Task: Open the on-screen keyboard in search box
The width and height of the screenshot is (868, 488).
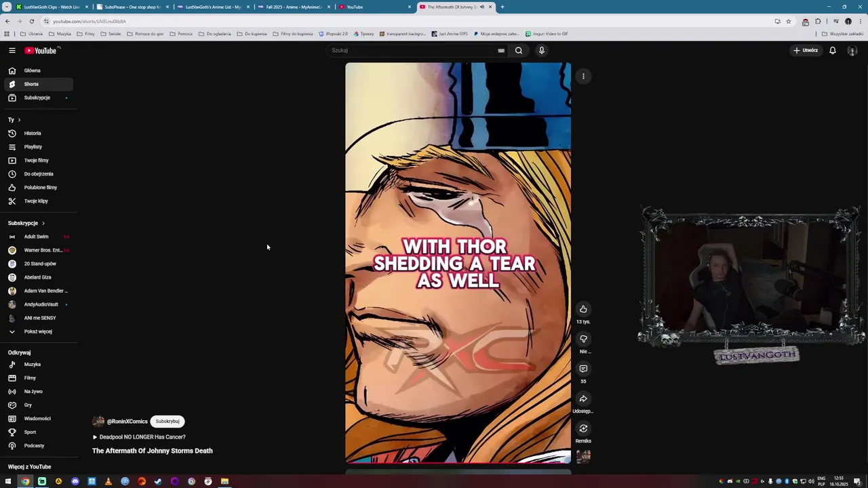Action: click(501, 50)
